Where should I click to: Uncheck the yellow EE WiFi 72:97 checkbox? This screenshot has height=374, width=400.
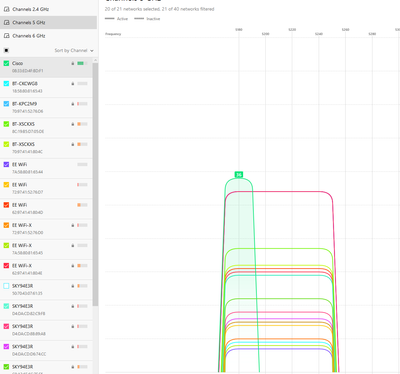(6, 185)
